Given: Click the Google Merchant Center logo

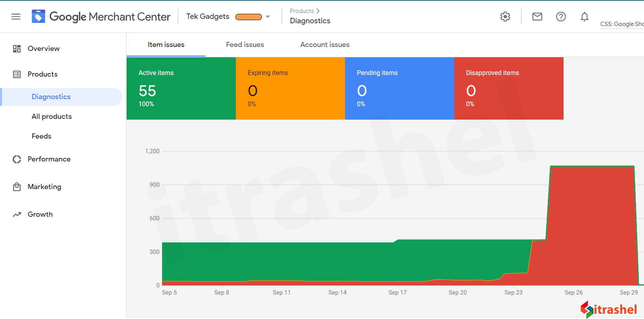Looking at the screenshot, I should pos(38,17).
